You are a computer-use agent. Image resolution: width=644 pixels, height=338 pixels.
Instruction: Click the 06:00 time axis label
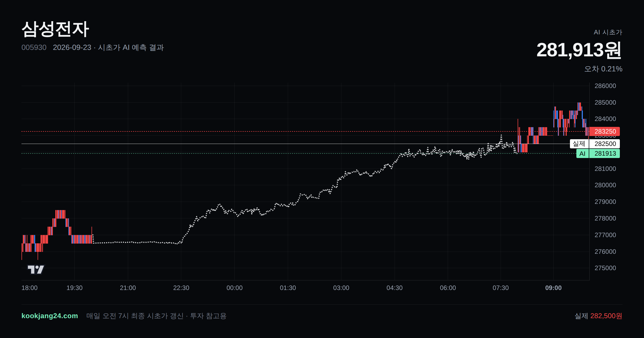click(x=448, y=288)
